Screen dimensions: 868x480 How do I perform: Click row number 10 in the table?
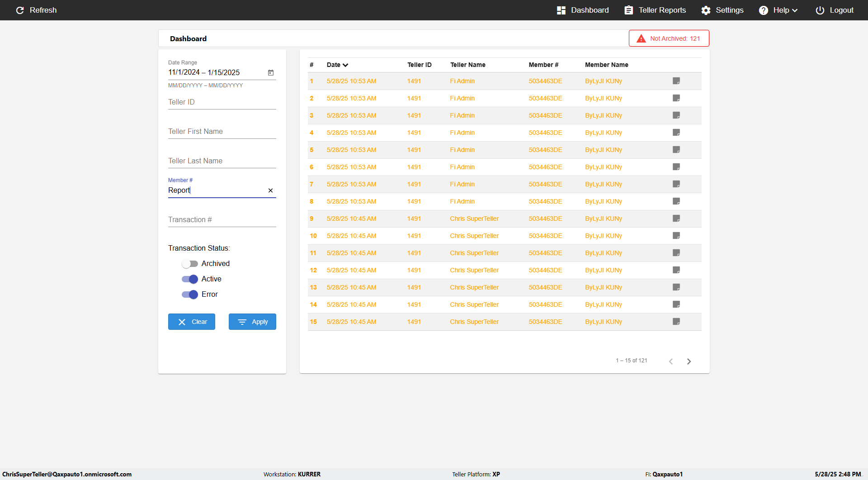pos(313,236)
